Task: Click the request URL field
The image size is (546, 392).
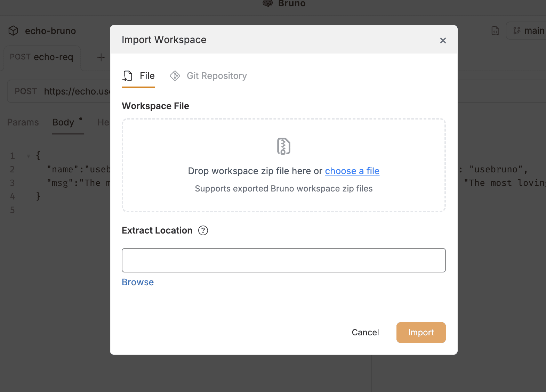Action: coord(77,91)
